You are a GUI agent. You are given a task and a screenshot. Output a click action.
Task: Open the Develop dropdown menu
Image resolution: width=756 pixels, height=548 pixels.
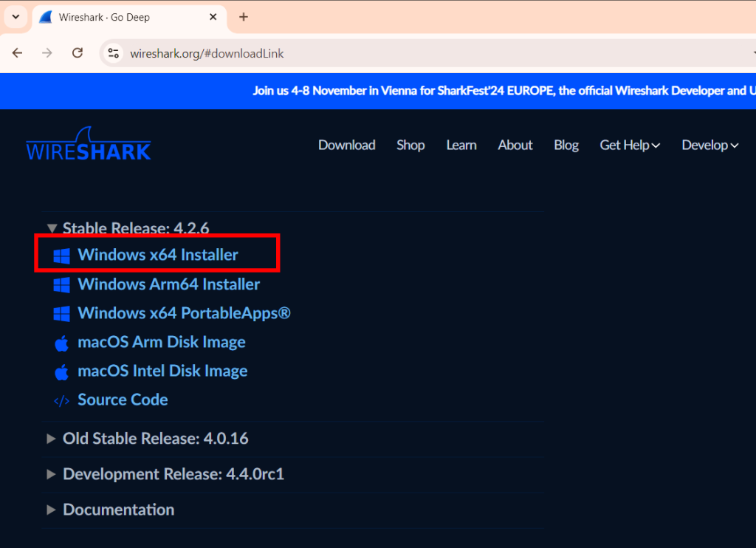pos(709,145)
